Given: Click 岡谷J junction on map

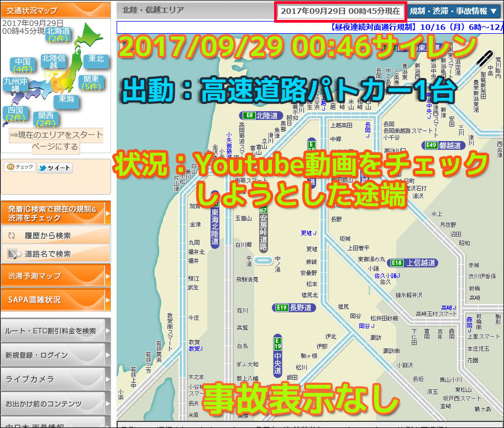Looking at the screenshot, I should pos(366,326).
